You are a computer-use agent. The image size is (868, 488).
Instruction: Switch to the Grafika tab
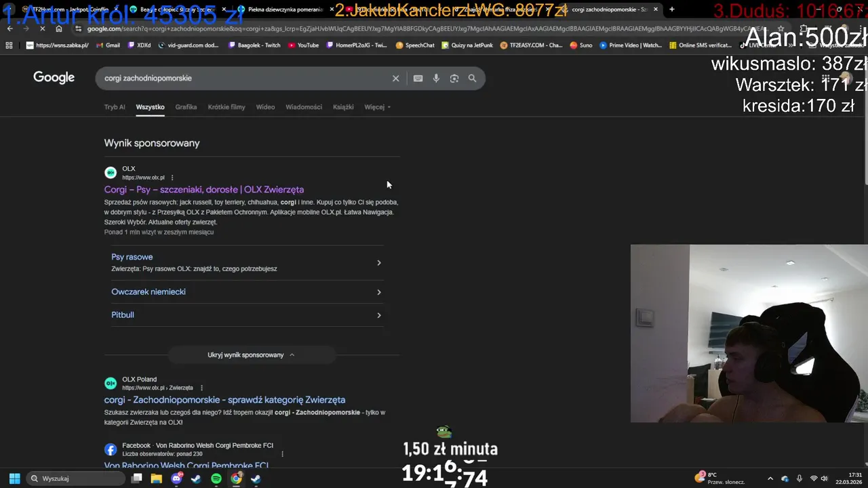186,107
